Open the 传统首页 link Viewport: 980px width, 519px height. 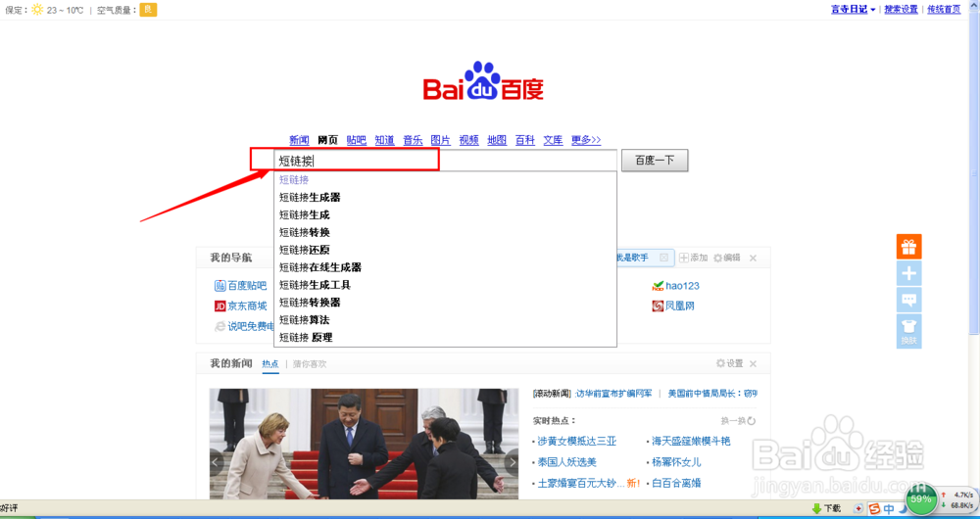[x=944, y=10]
